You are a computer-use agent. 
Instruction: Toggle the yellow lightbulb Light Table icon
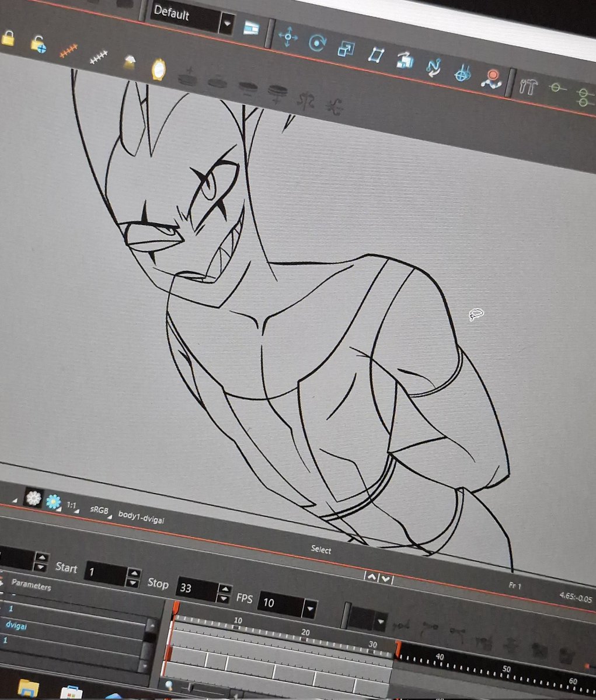coord(158,69)
